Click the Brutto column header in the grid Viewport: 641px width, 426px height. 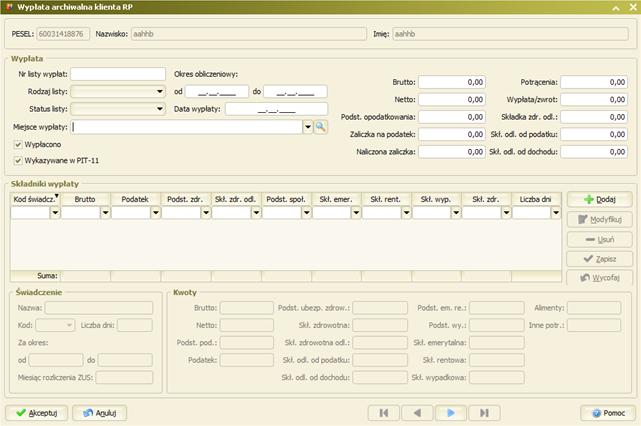85,199
